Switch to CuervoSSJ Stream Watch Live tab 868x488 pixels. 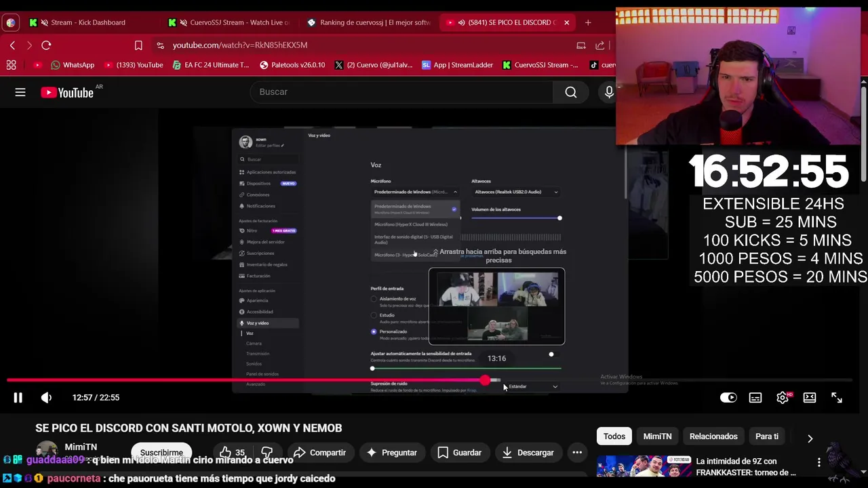click(x=231, y=22)
